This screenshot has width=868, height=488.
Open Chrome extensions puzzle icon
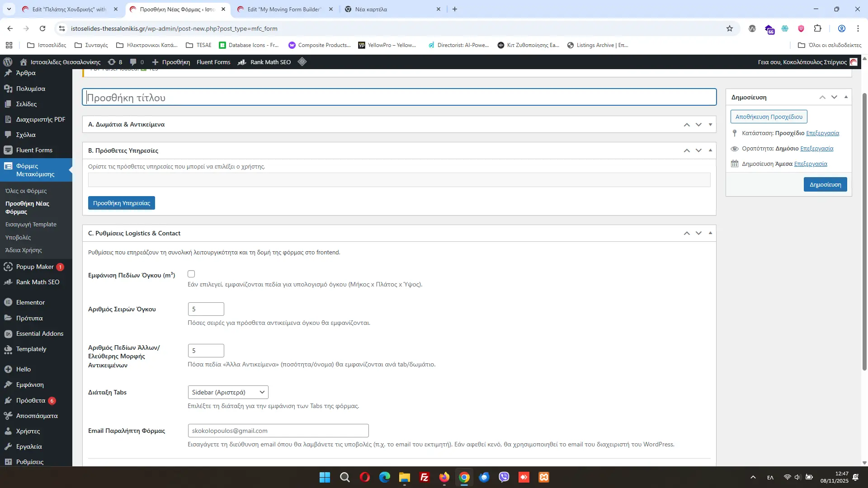click(x=817, y=28)
